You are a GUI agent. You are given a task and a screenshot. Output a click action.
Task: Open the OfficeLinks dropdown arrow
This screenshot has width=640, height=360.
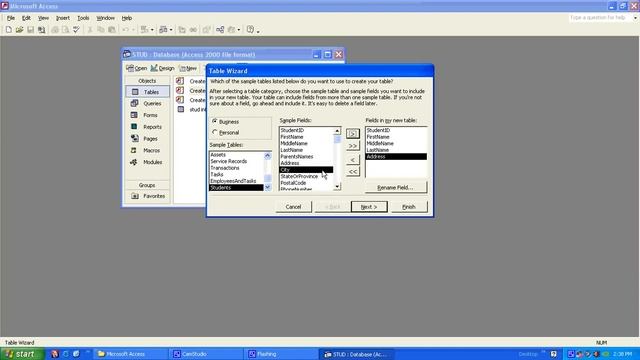click(x=152, y=30)
